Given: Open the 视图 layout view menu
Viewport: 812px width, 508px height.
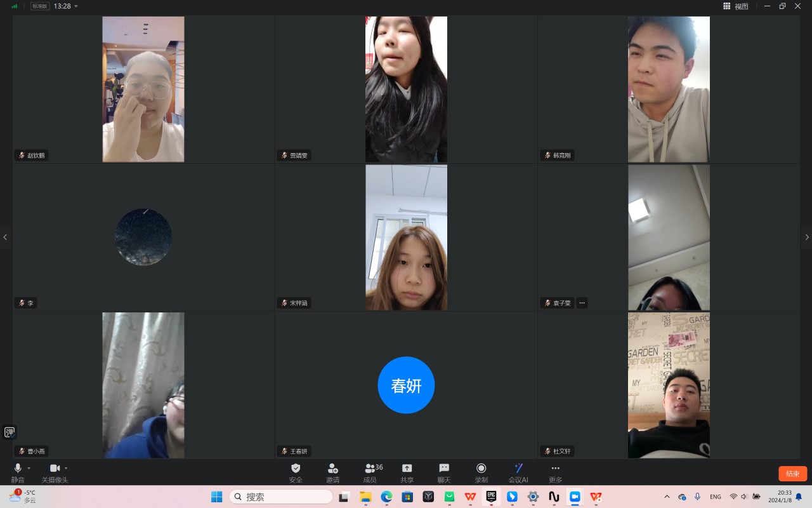Looking at the screenshot, I should click(736, 6).
